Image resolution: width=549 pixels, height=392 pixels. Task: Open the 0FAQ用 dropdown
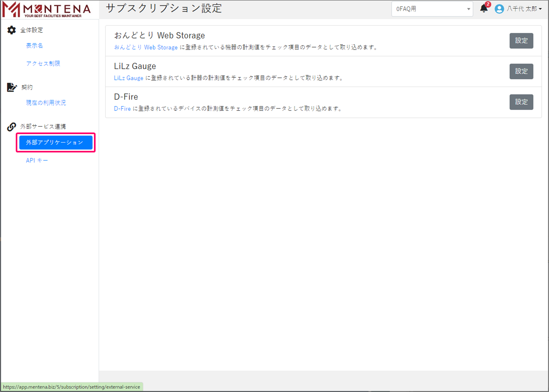(x=432, y=9)
